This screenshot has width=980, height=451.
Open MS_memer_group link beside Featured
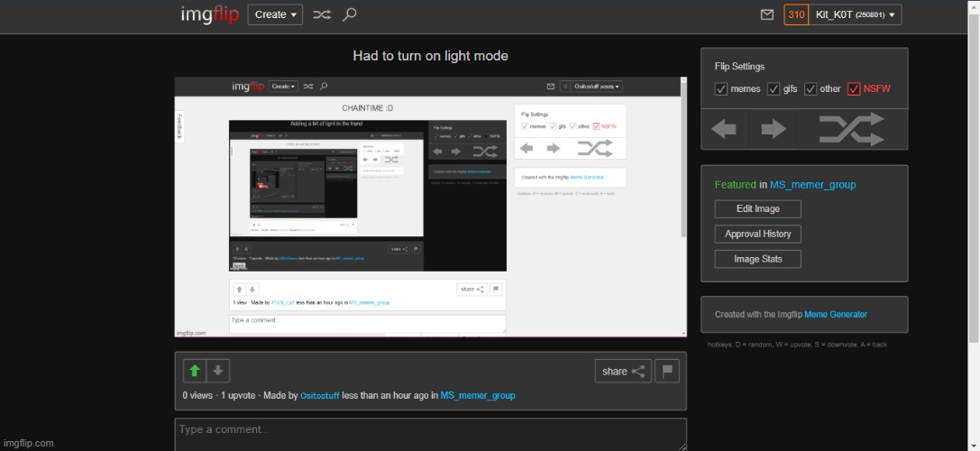(x=812, y=185)
